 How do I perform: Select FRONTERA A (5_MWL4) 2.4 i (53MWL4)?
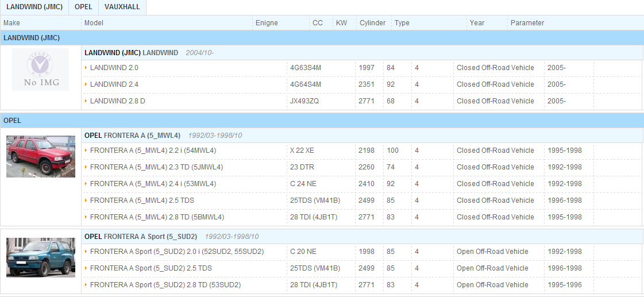point(153,184)
